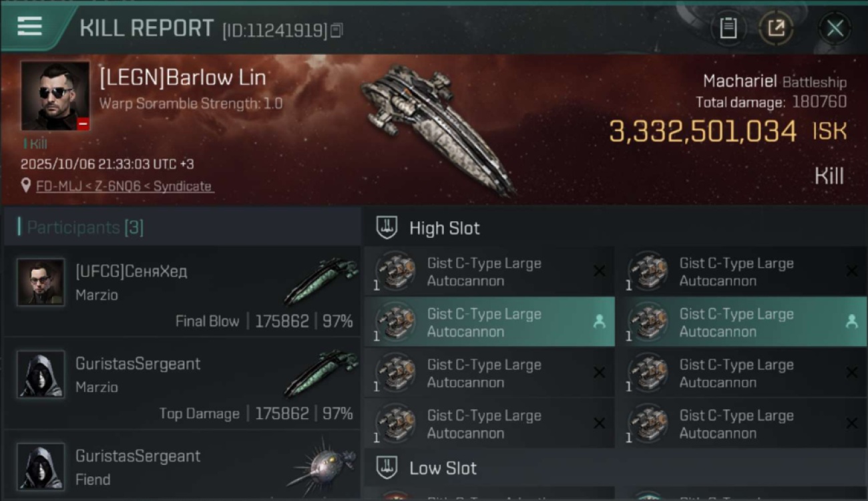Open the hamburger menu icon
The height and width of the screenshot is (501, 868).
pos(30,27)
